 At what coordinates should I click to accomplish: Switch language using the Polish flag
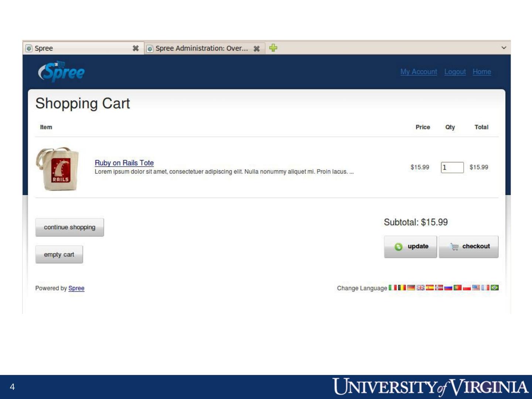[x=467, y=287]
